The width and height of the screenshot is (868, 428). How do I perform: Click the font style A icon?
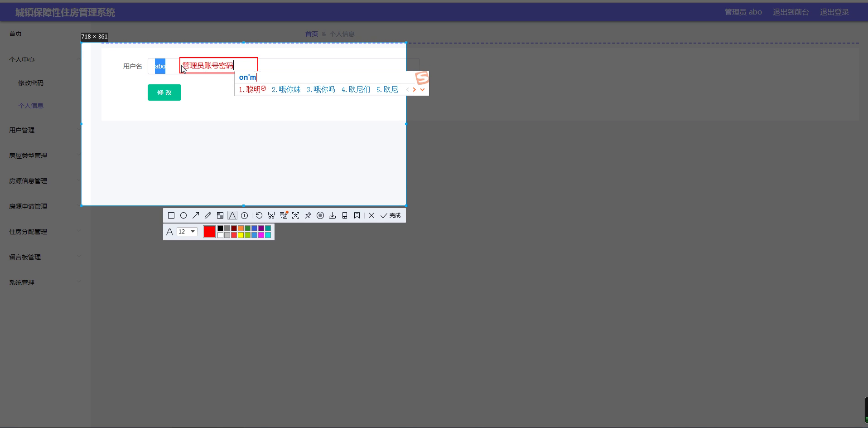coord(169,232)
